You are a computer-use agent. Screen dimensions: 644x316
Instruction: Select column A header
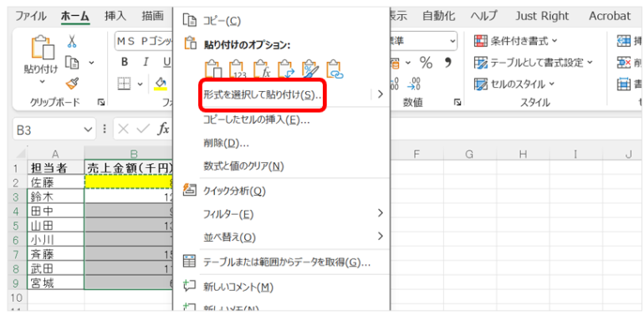pos(55,155)
